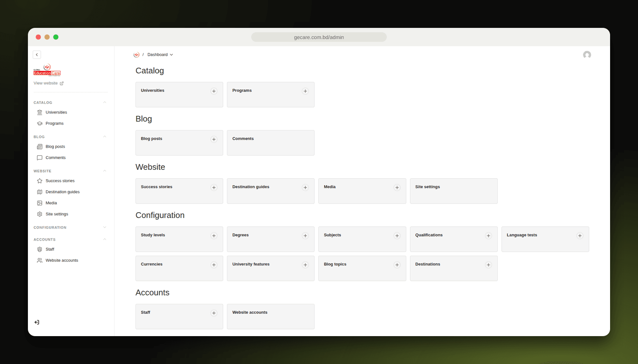Image resolution: width=638 pixels, height=364 pixels.
Task: Click the Global Education Care logo
Action: click(47, 70)
